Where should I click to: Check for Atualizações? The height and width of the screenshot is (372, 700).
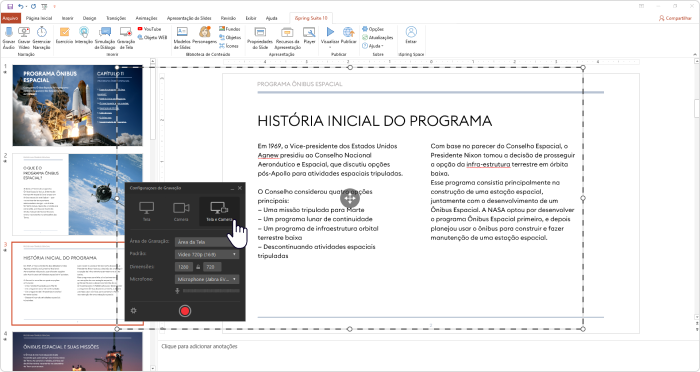click(378, 38)
